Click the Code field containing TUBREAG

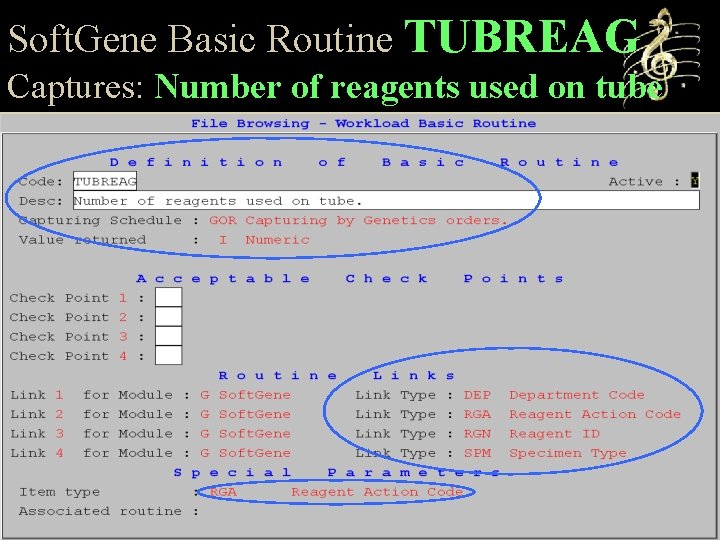(x=105, y=181)
